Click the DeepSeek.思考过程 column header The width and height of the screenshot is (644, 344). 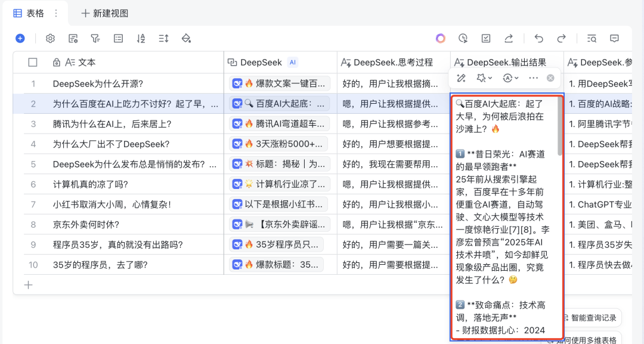[394, 63]
